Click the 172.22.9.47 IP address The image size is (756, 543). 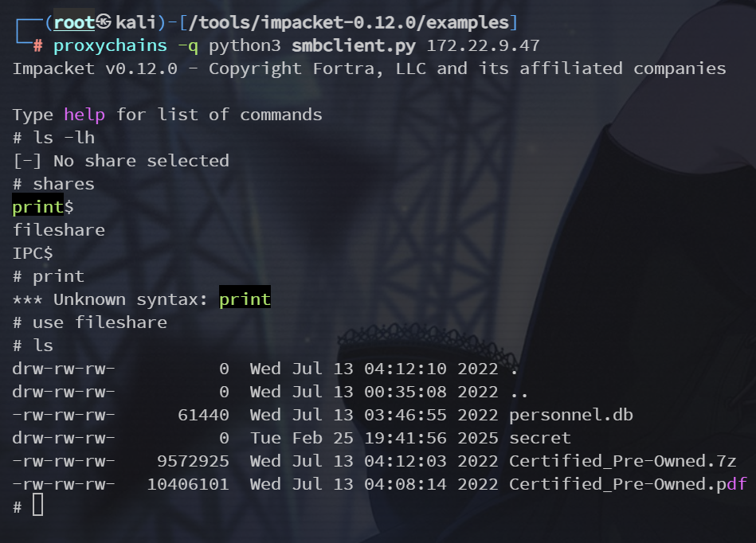[483, 45]
